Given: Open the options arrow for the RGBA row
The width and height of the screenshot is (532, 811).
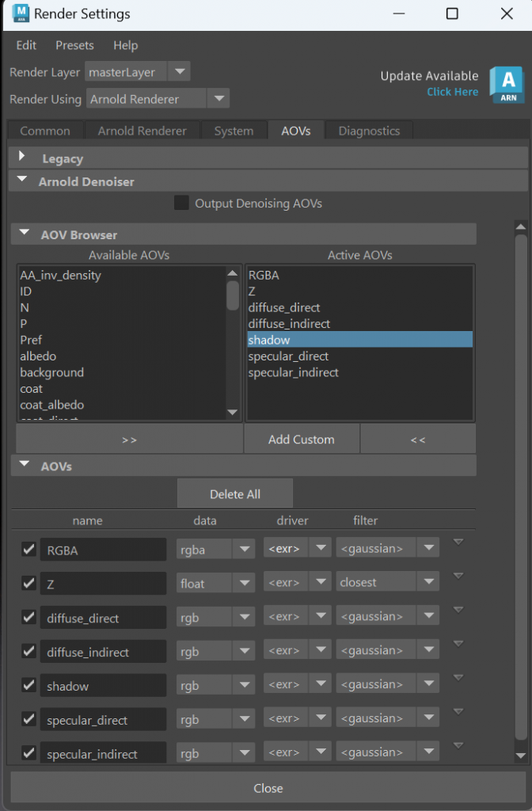Looking at the screenshot, I should (458, 542).
